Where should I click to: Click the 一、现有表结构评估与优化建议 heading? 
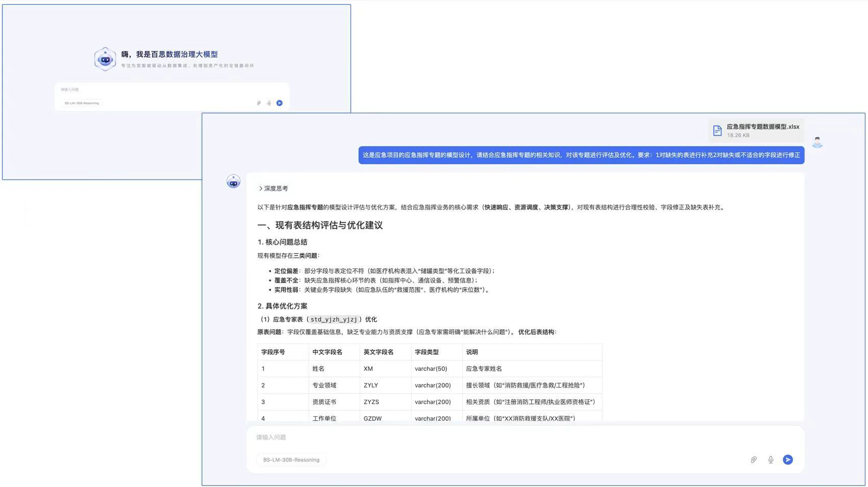[320, 225]
